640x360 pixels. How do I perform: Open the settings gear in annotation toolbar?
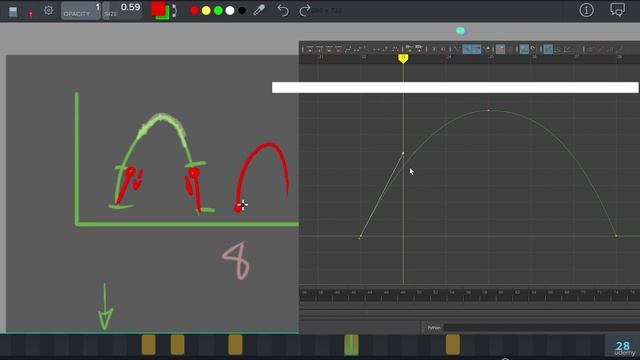pos(49,10)
